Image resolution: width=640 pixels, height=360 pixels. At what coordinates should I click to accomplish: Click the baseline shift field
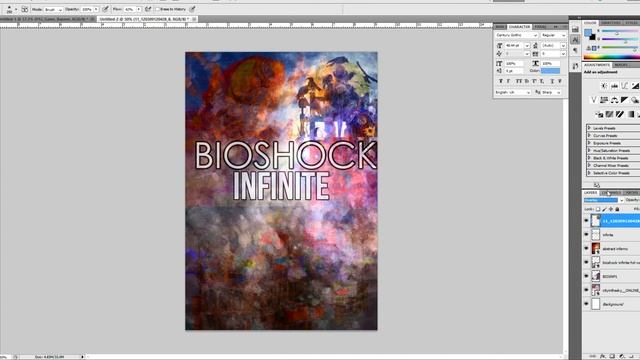click(514, 71)
